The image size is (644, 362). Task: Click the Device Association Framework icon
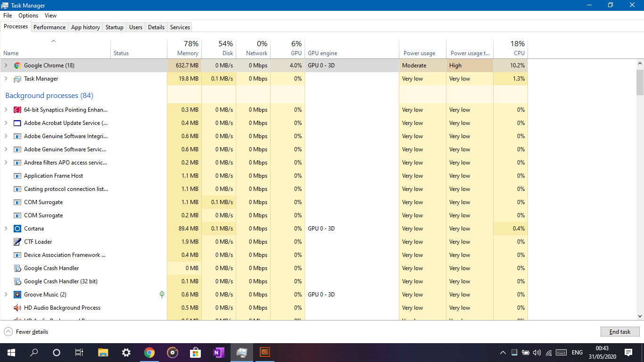pos(17,255)
